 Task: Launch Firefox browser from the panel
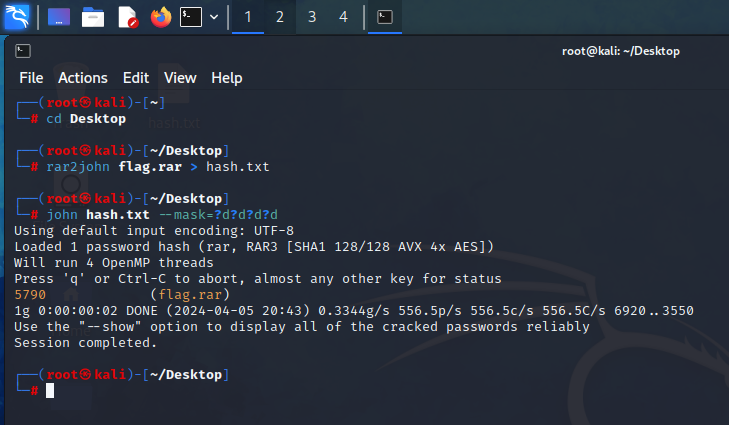click(x=160, y=17)
